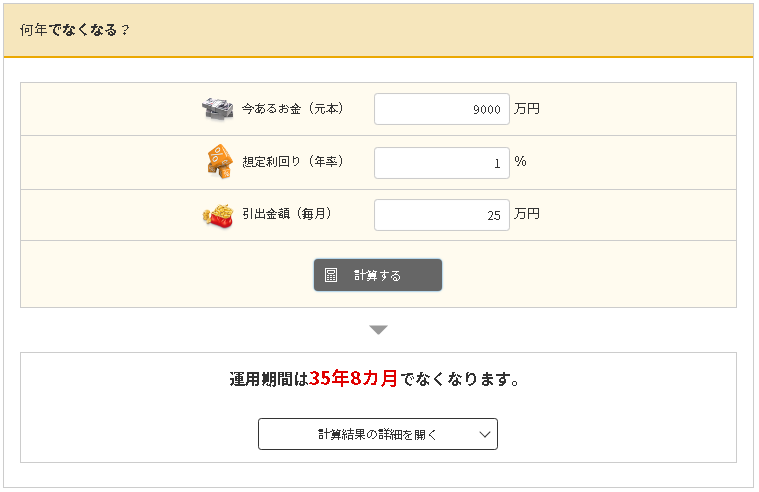Click the 運用期間は result sentence text
The image size is (759, 492).
[x=269, y=380]
